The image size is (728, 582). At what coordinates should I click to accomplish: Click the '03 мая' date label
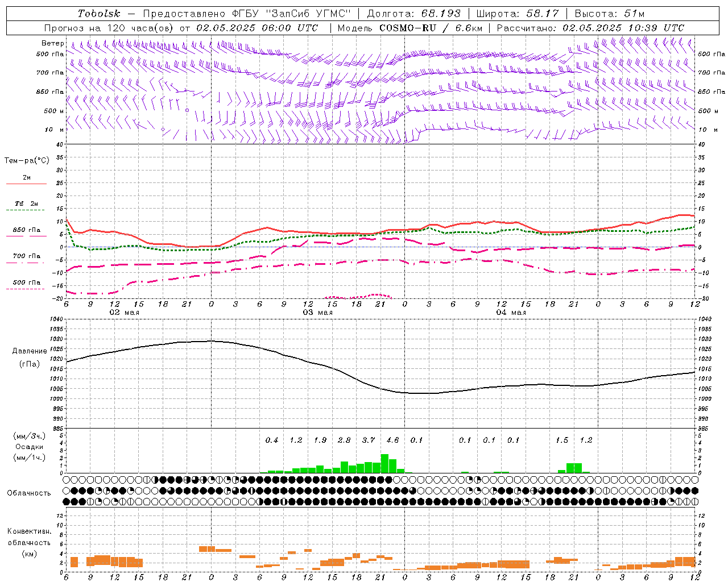[x=318, y=313]
